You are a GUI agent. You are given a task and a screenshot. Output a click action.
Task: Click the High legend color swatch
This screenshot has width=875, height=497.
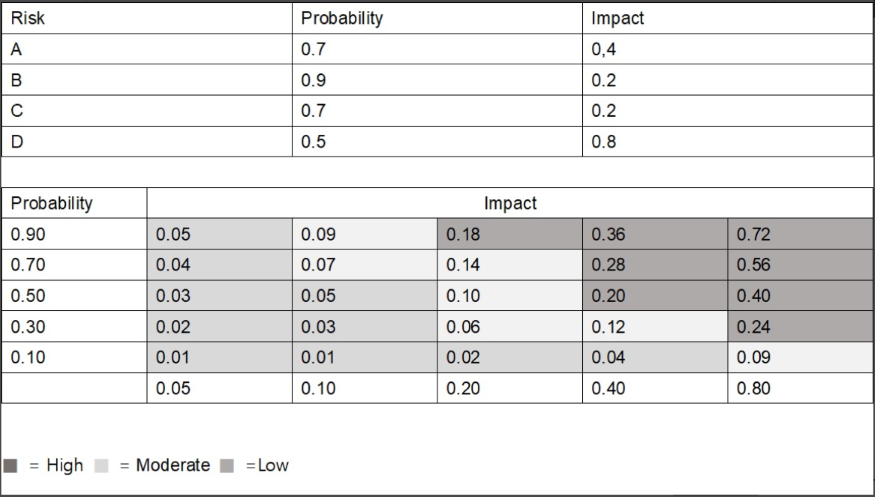coord(11,466)
